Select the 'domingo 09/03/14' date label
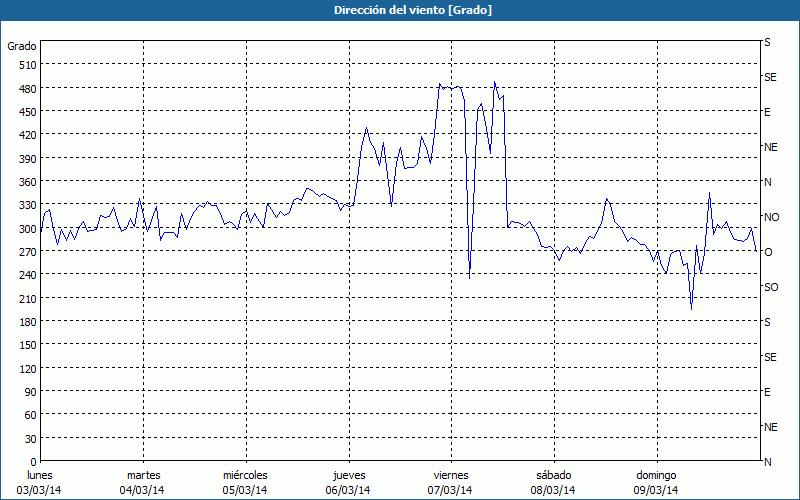Viewport: 800px width, 500px height. point(656,482)
